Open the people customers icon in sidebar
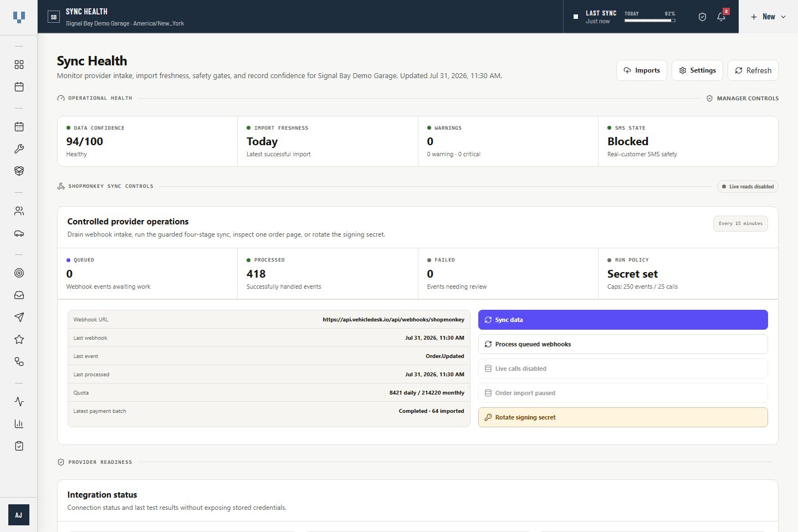798x532 pixels. 19,211
